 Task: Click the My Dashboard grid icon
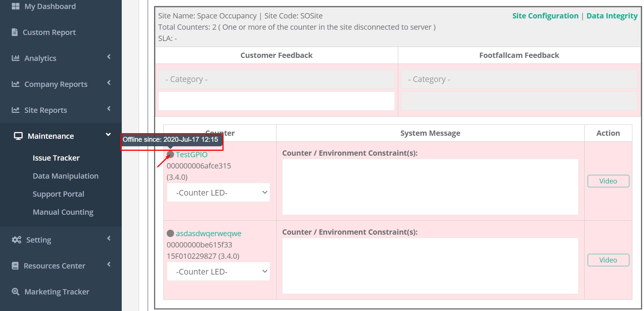tap(15, 6)
